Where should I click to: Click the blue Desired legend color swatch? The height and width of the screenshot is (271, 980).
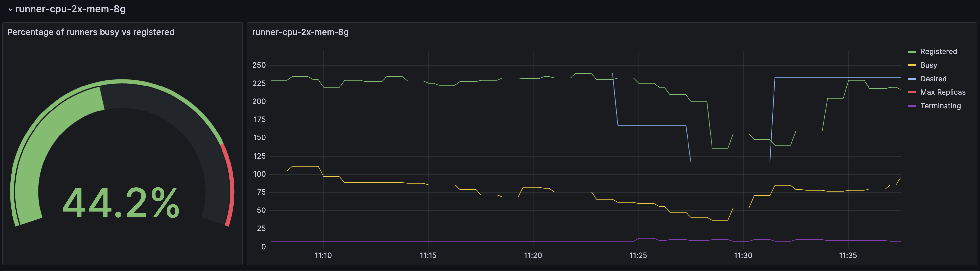(912, 79)
